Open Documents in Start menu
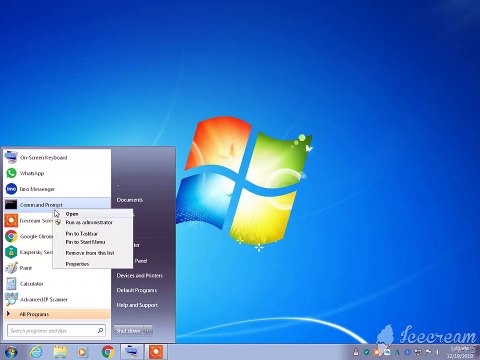The width and height of the screenshot is (480, 360). 130,200
